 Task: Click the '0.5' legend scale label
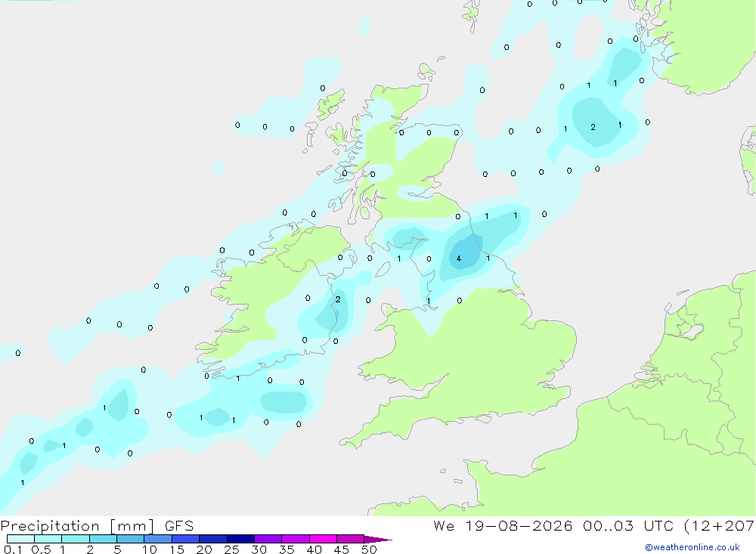pos(41,549)
